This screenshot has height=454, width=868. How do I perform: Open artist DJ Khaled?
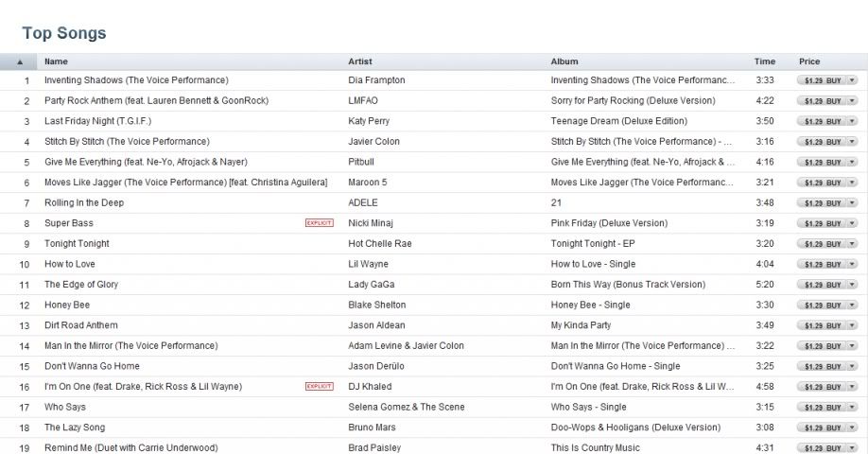click(370, 387)
